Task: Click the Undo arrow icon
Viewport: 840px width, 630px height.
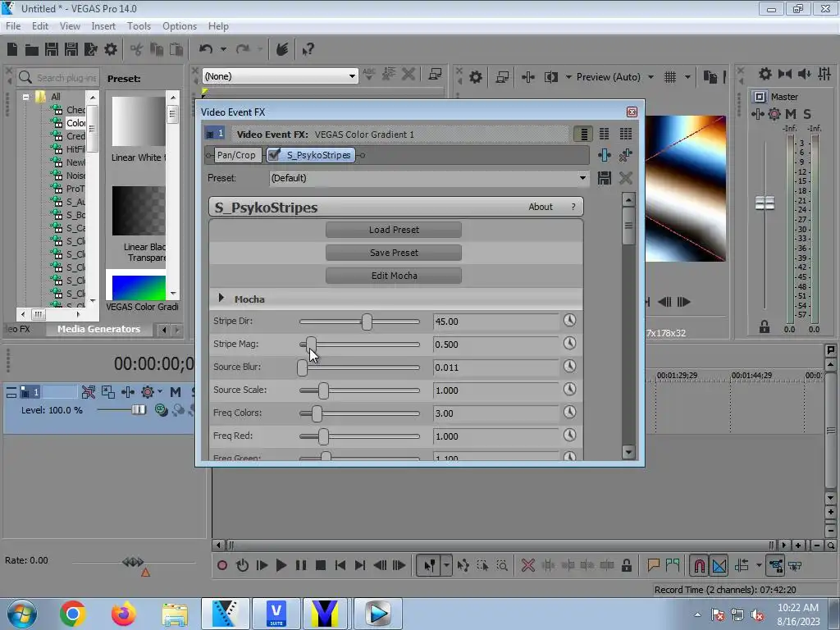Action: click(206, 49)
